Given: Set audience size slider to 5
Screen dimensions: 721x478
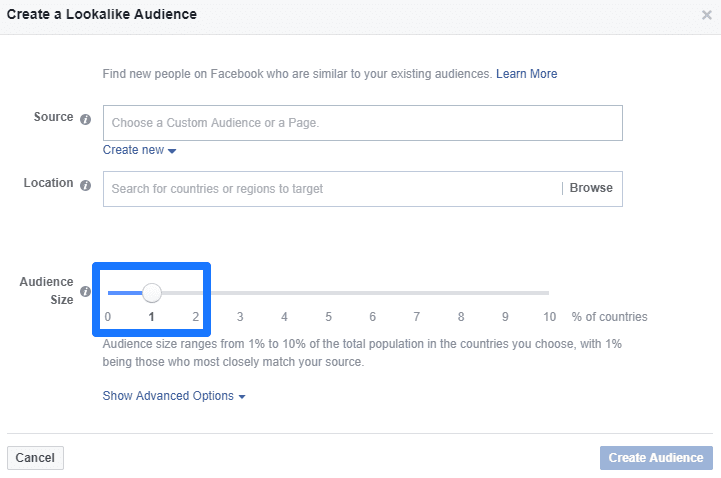Looking at the screenshot, I should click(328, 293).
